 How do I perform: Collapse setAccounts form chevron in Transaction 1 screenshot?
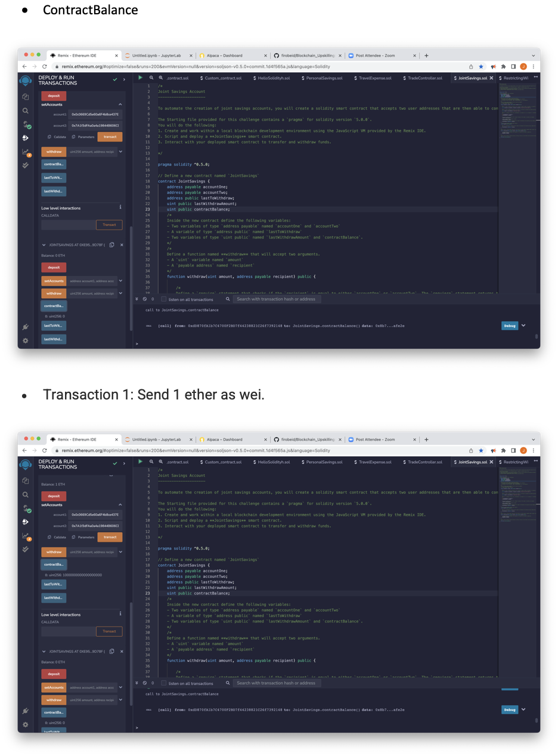120,505
